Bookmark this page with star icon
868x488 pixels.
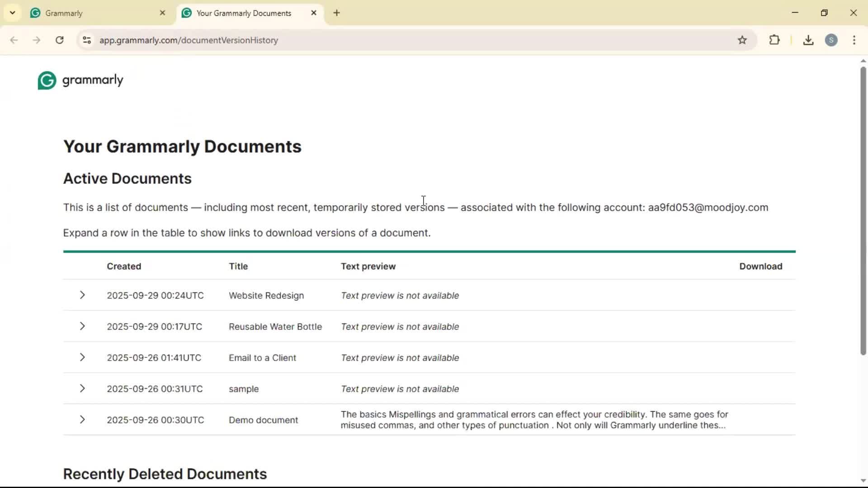point(742,40)
